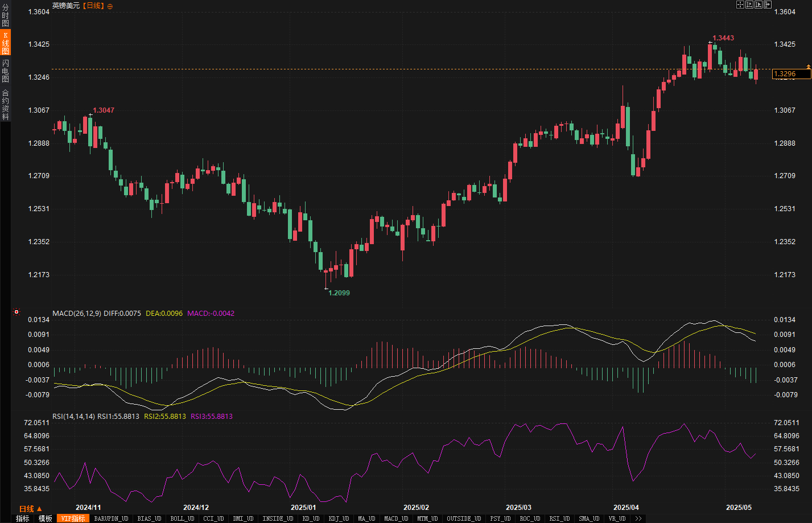Click the plus circle next to 日线 title
This screenshot has width=812, height=523.
point(110,6)
